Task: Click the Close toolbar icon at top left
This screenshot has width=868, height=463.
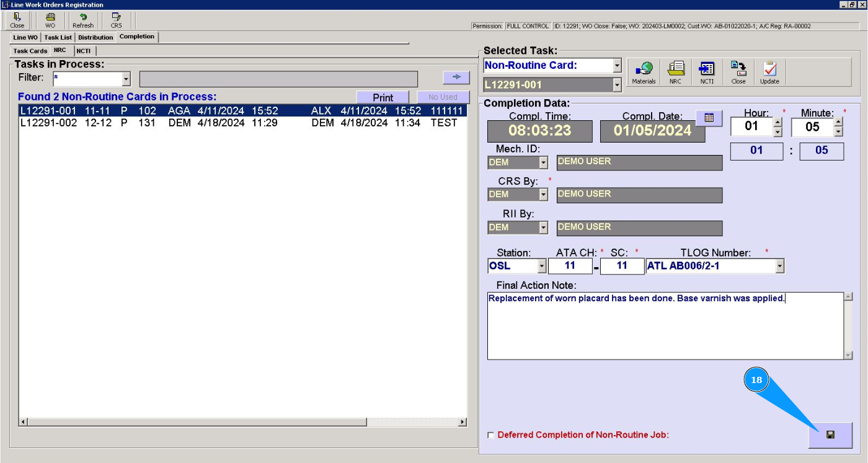Action: (17, 20)
